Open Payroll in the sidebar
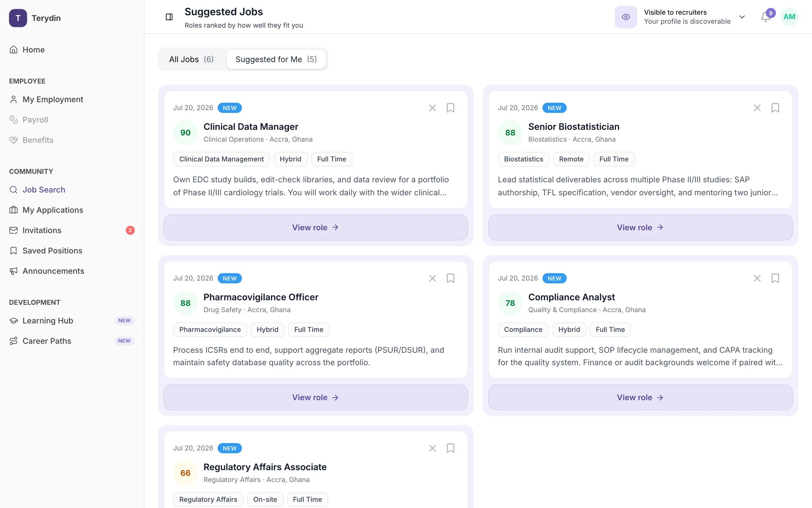The height and width of the screenshot is (508, 812). [x=72, y=120]
